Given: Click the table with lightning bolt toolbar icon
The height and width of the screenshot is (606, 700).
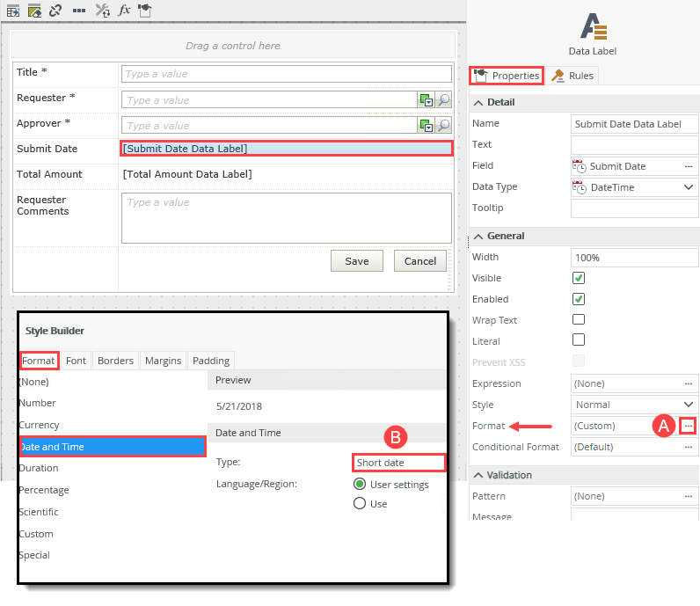Looking at the screenshot, I should coord(13,11).
